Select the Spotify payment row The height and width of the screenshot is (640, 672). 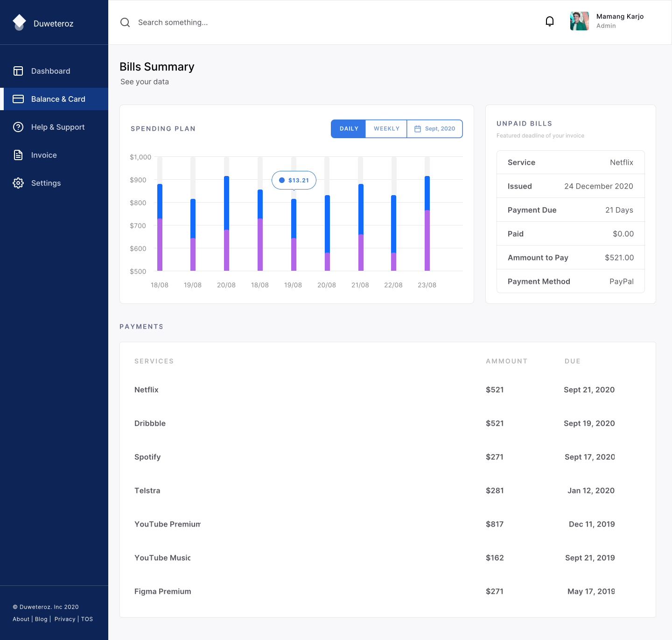click(387, 457)
